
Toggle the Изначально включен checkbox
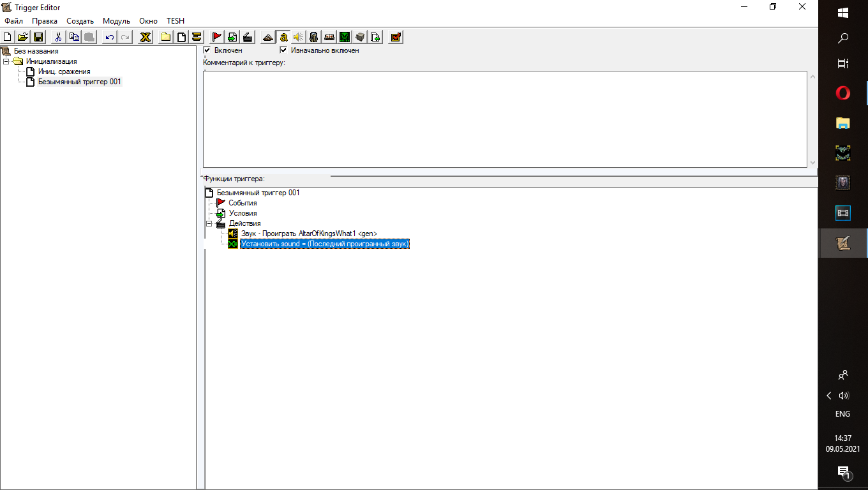(x=283, y=50)
